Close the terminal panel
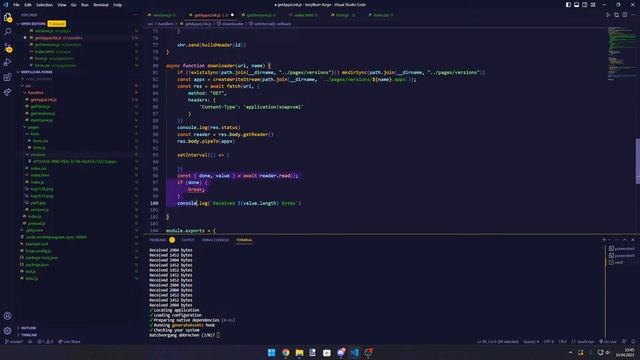This screenshot has height=360, width=640. tap(633, 240)
